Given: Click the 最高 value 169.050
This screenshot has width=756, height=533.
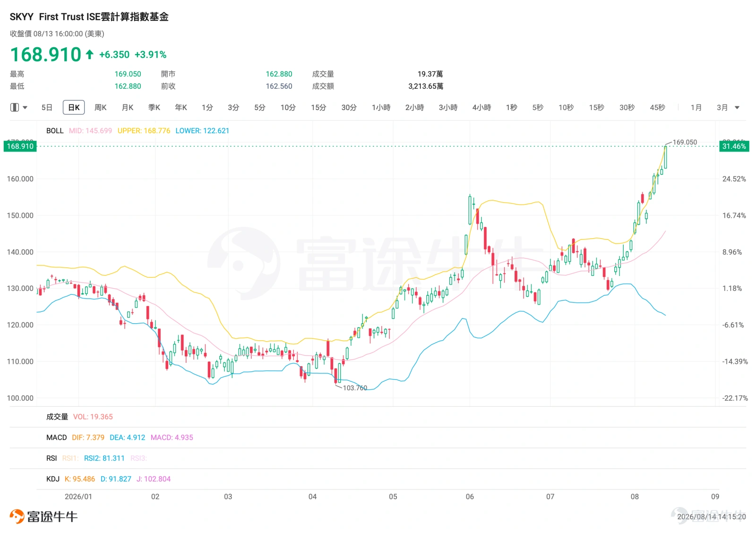Looking at the screenshot, I should (x=128, y=74).
